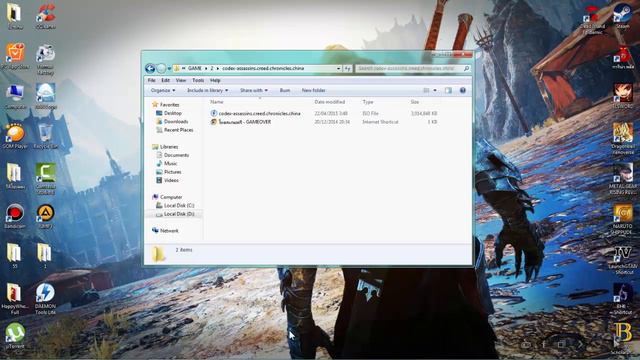The height and width of the screenshot is (360, 640).
Task: Open the Organize dropdown
Action: click(163, 90)
